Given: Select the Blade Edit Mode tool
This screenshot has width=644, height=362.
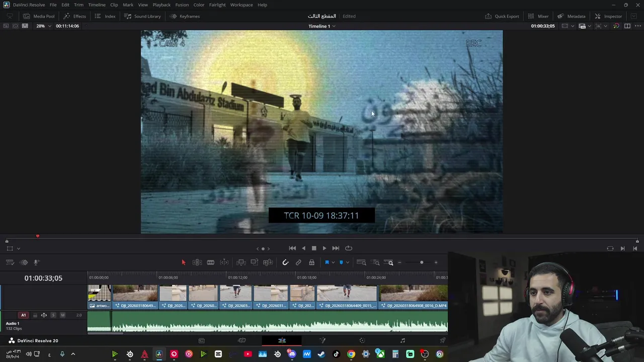Looking at the screenshot, I should [224, 262].
